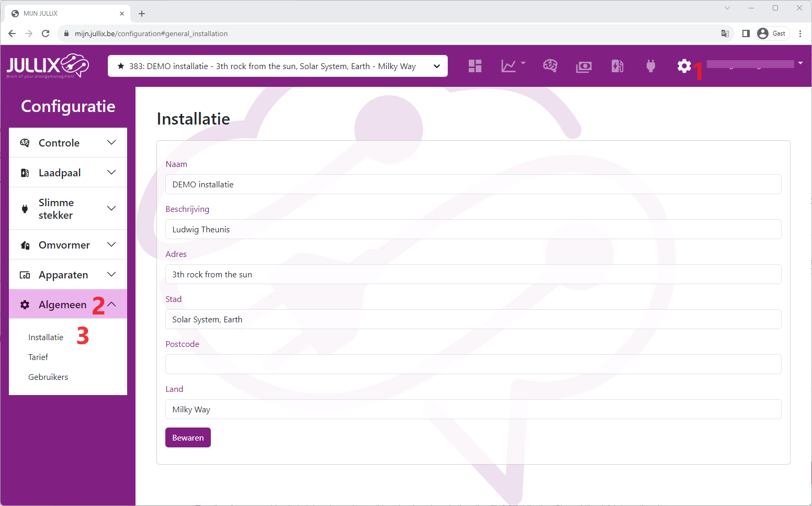Image resolution: width=812 pixels, height=506 pixels.
Task: Open the charging station icon in header
Action: 617,66
